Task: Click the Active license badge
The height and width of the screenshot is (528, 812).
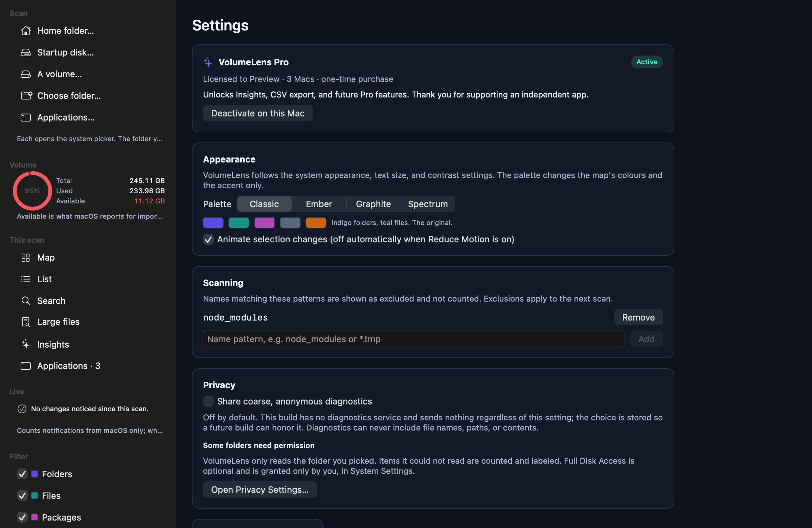Action: 647,62
